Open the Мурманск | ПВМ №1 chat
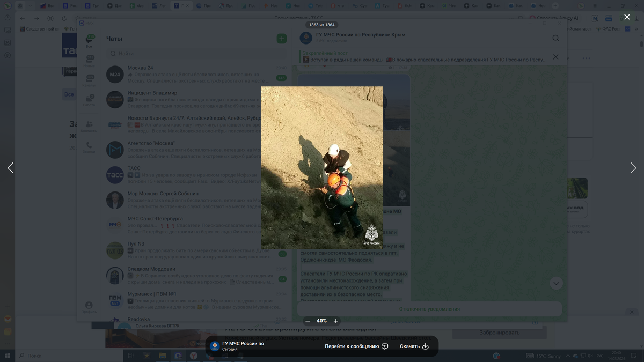The width and height of the screenshot is (644, 362). pos(196,301)
